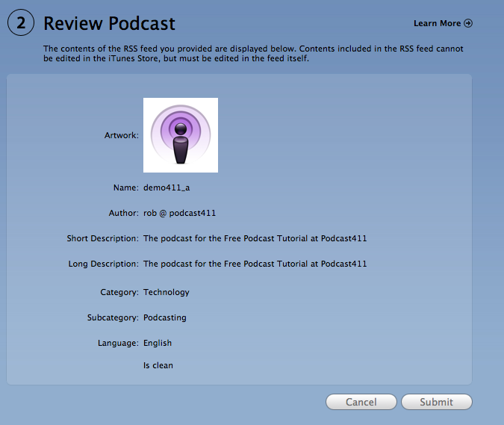Click the RSS feed instructions paragraph

point(253,53)
